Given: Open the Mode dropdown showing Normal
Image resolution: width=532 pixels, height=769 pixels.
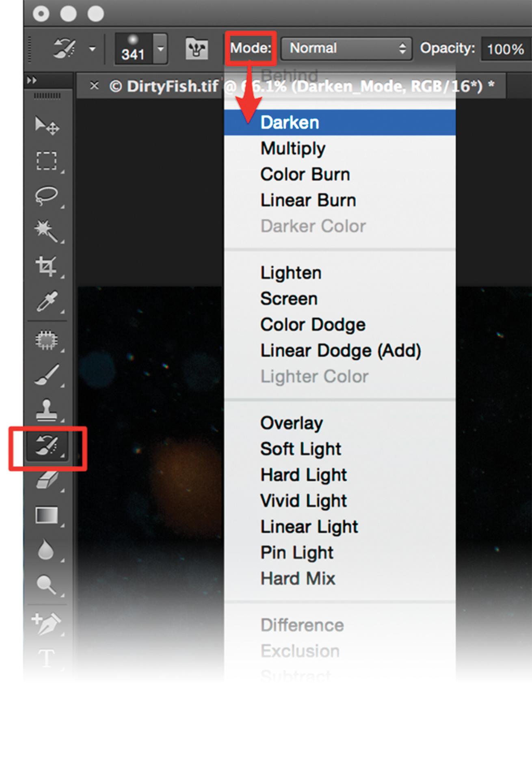Looking at the screenshot, I should tap(346, 48).
